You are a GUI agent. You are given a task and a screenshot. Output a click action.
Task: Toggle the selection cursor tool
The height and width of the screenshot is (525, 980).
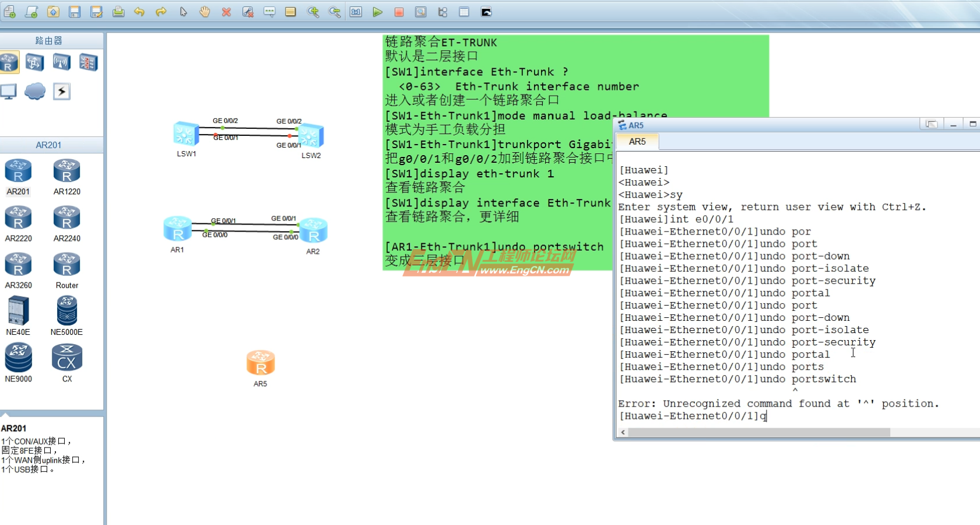click(x=182, y=12)
